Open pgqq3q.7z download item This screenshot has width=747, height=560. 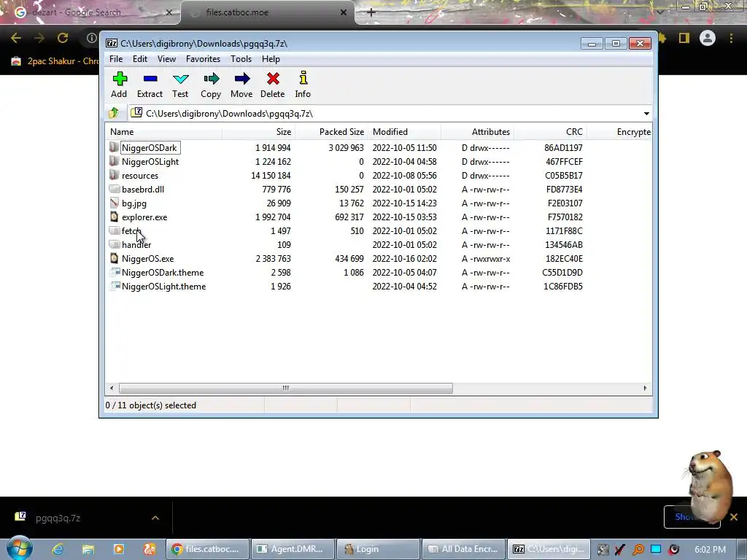tap(58, 518)
